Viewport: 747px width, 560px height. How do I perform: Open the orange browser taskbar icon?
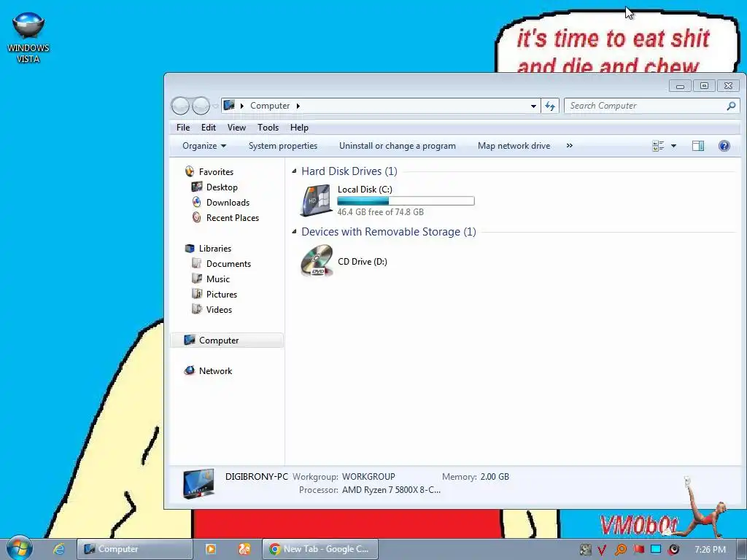(x=244, y=549)
